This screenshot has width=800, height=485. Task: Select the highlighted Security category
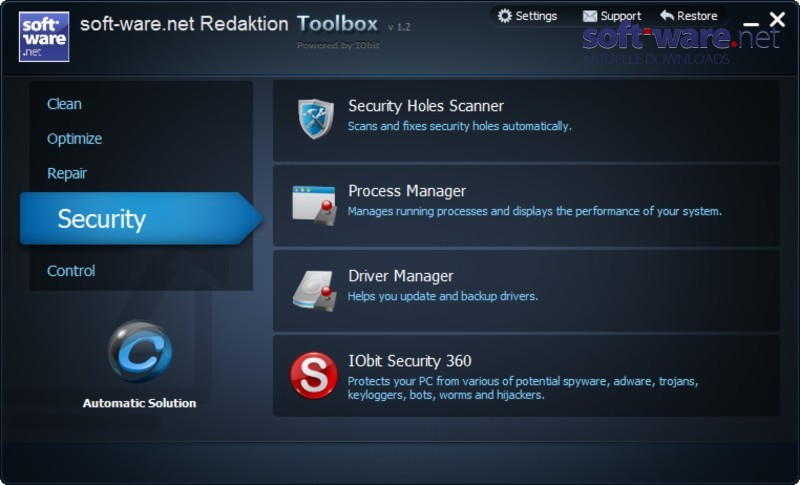click(141, 219)
